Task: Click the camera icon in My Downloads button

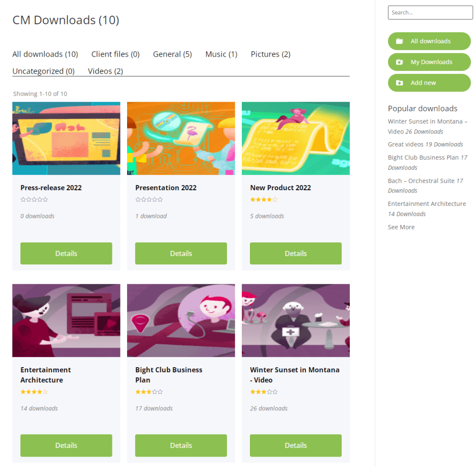Action: [x=399, y=62]
